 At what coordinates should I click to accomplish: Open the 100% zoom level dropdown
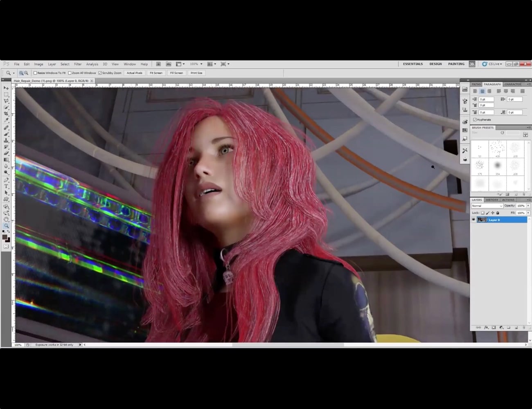(x=196, y=64)
